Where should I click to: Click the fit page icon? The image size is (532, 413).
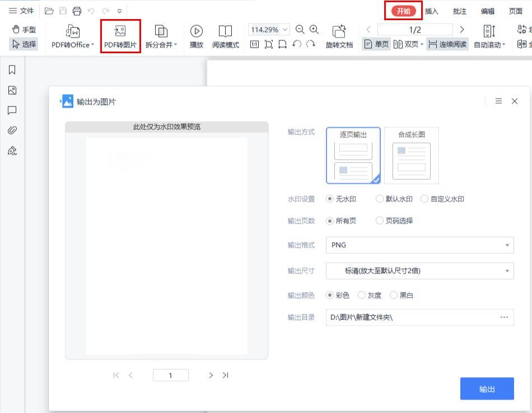pos(269,44)
